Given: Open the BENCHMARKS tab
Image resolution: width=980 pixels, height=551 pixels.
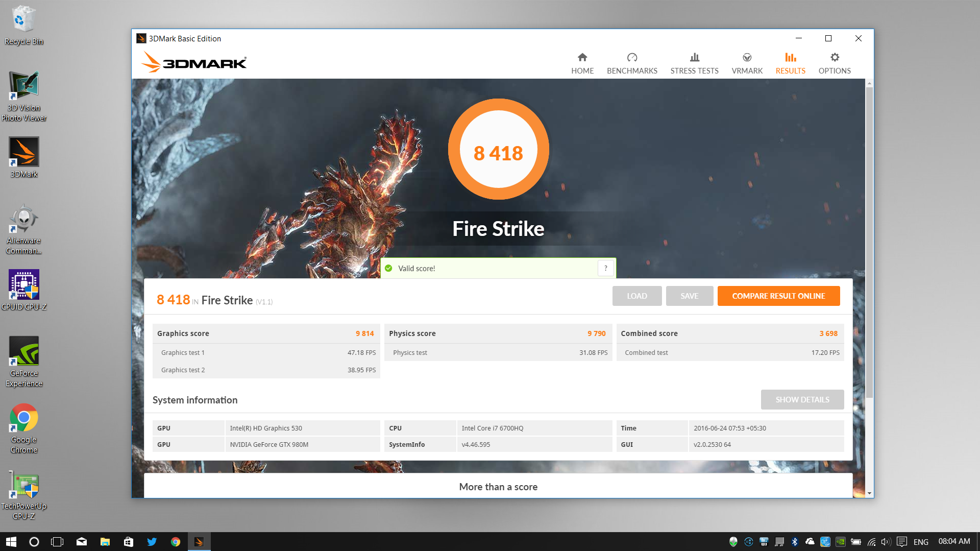Looking at the screenshot, I should pos(632,63).
